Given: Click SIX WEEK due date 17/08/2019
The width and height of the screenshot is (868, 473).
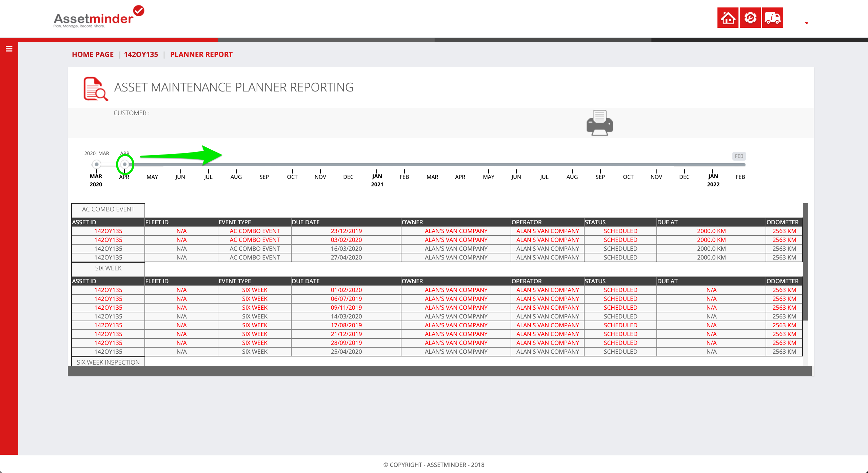Looking at the screenshot, I should 346,325.
